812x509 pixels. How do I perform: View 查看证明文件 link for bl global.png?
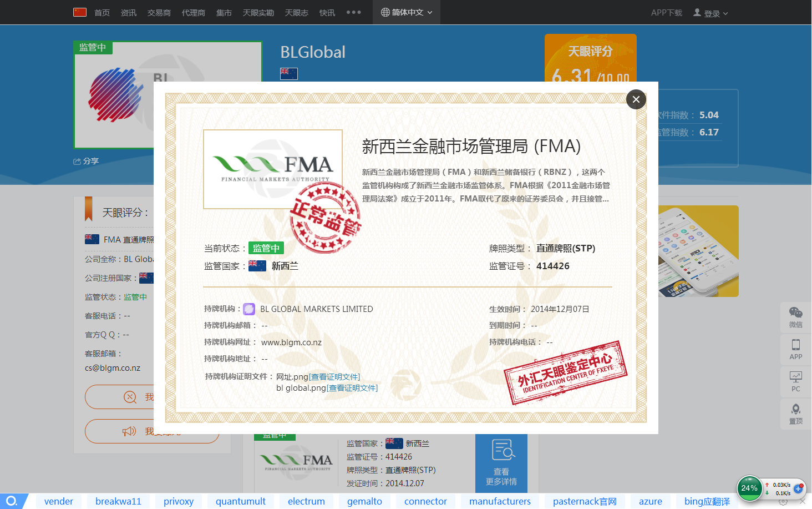352,388
